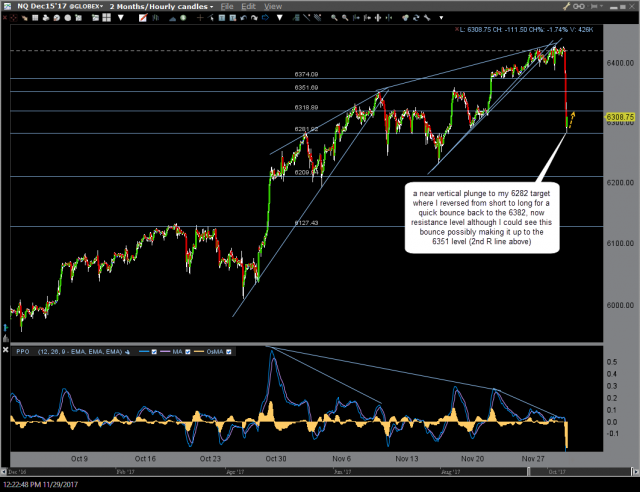Screen dimensions: 640x492
Task: Expand the white triangle dropdown after wrench icon
Action: 441,18
